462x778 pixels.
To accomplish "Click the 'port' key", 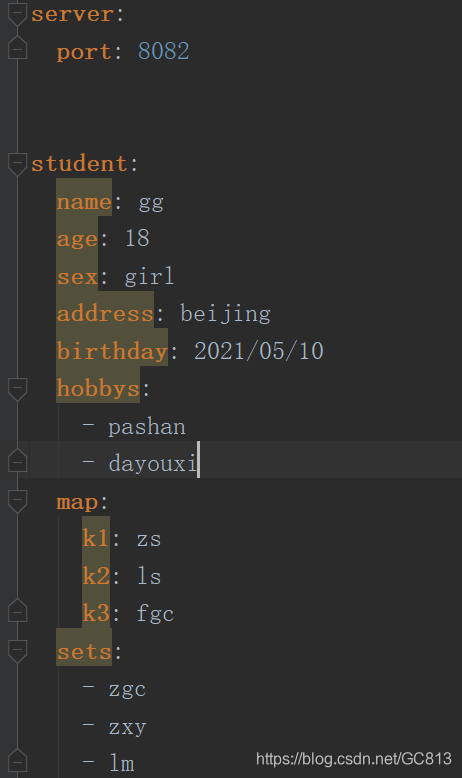I will 84,52.
